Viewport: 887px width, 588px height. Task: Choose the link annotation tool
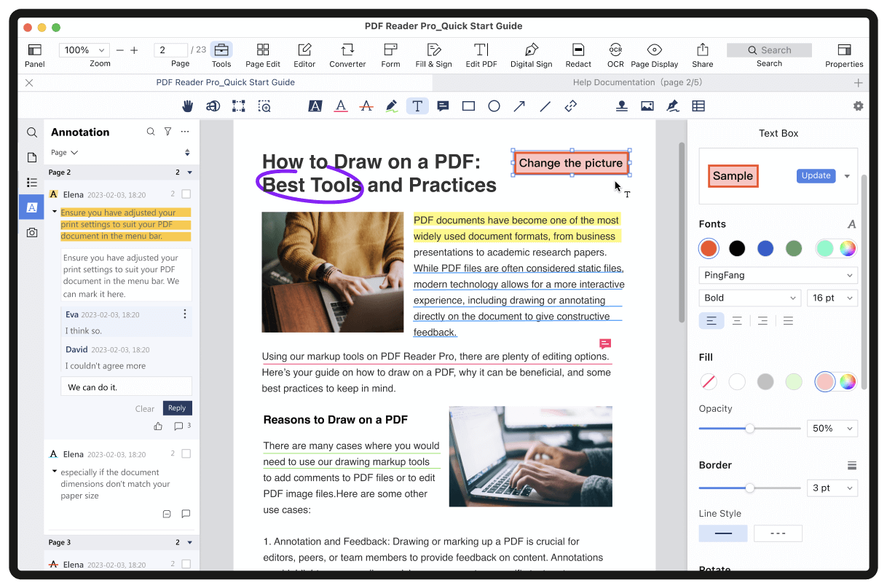(571, 106)
